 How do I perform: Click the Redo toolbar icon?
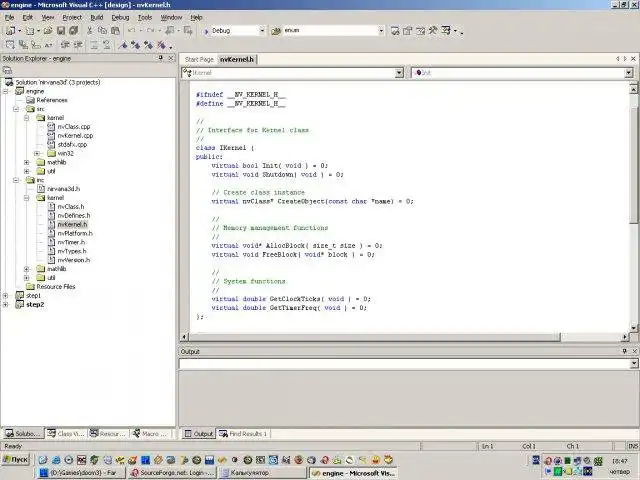[x=151, y=31]
